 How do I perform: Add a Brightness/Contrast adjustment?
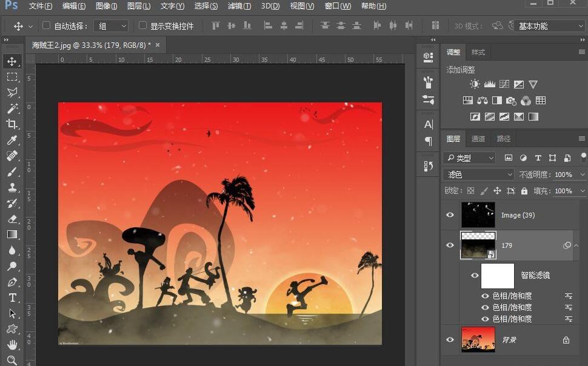475,84
